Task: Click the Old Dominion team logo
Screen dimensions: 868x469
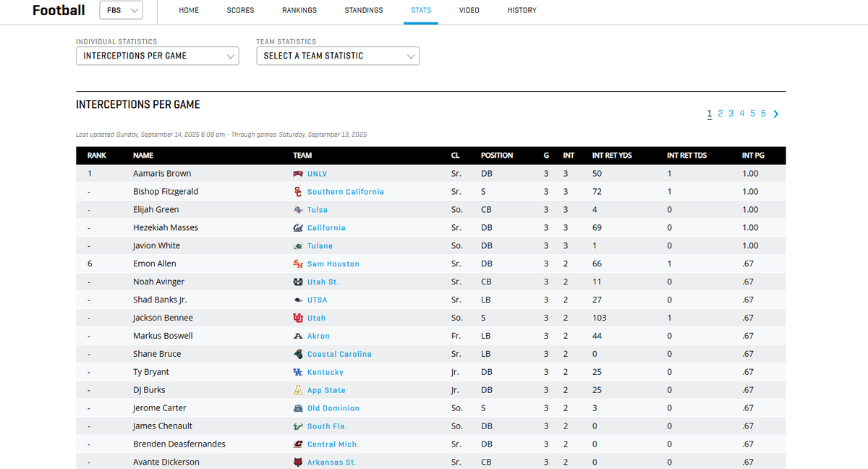Action: [297, 407]
